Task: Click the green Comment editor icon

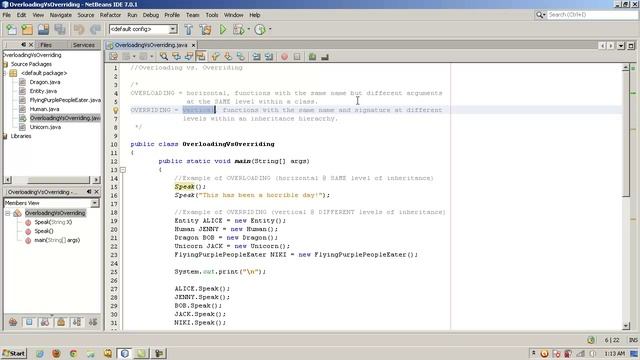Action: pyautogui.click(x=312, y=57)
